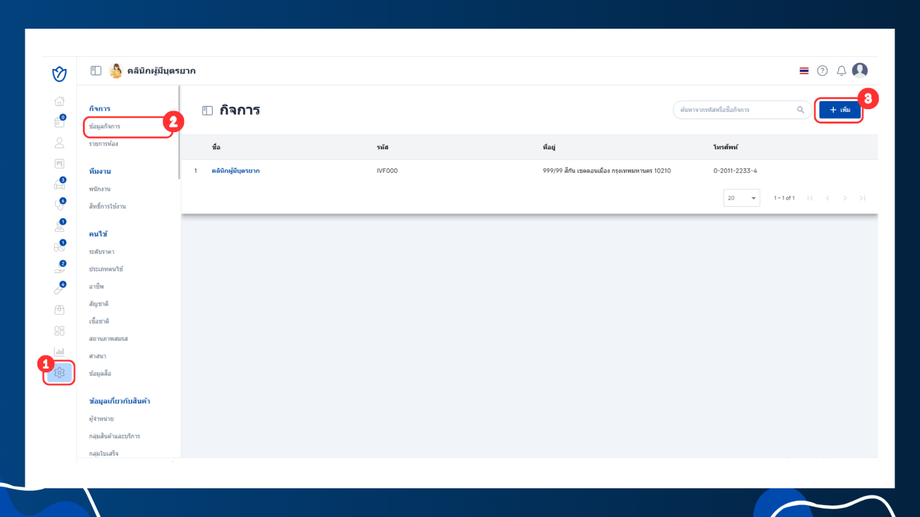Image resolution: width=920 pixels, height=517 pixels.
Task: Click the คนไข้ section heading
Action: coord(98,234)
